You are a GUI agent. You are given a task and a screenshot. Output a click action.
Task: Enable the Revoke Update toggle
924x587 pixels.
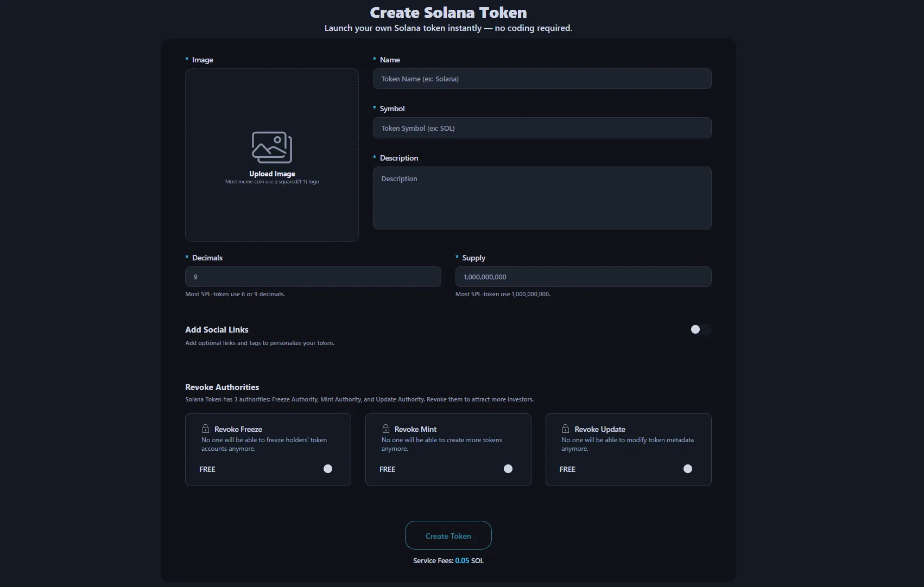pos(688,469)
